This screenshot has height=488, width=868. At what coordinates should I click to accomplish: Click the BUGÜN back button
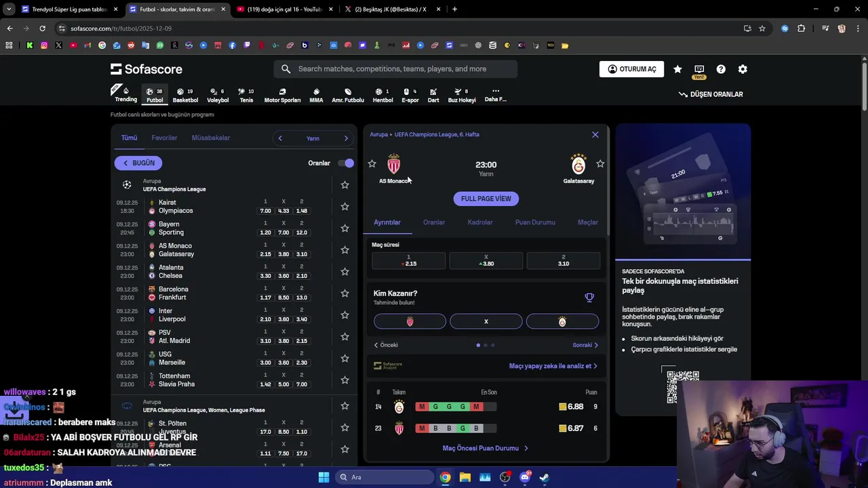click(139, 163)
